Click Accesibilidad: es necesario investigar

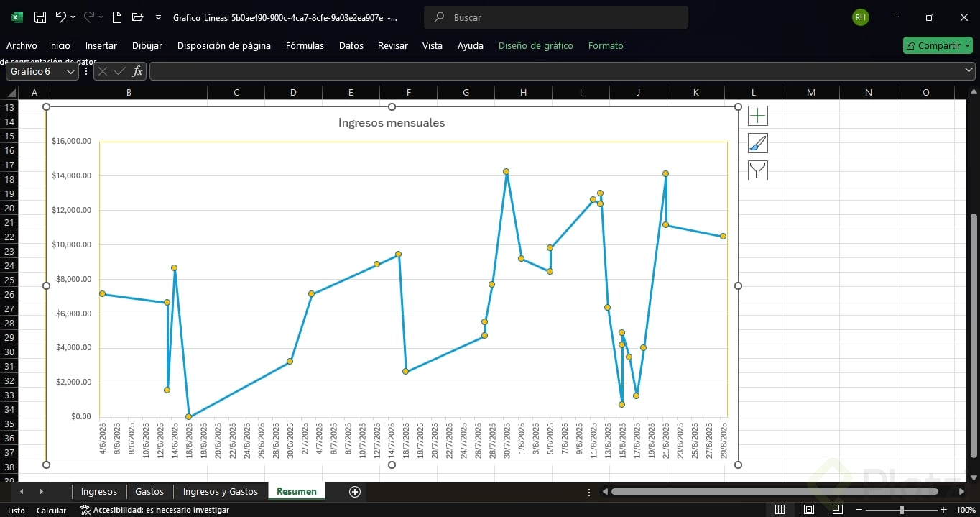pyautogui.click(x=154, y=510)
